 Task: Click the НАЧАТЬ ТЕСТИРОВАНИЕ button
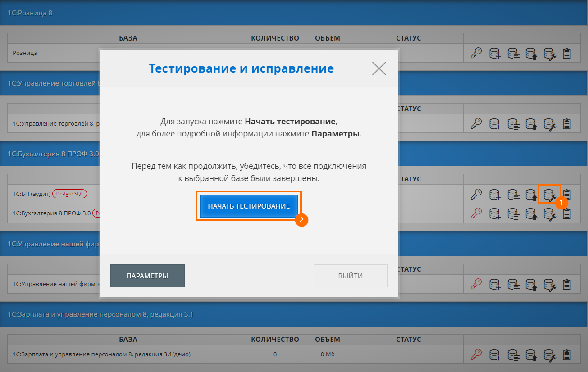(249, 206)
